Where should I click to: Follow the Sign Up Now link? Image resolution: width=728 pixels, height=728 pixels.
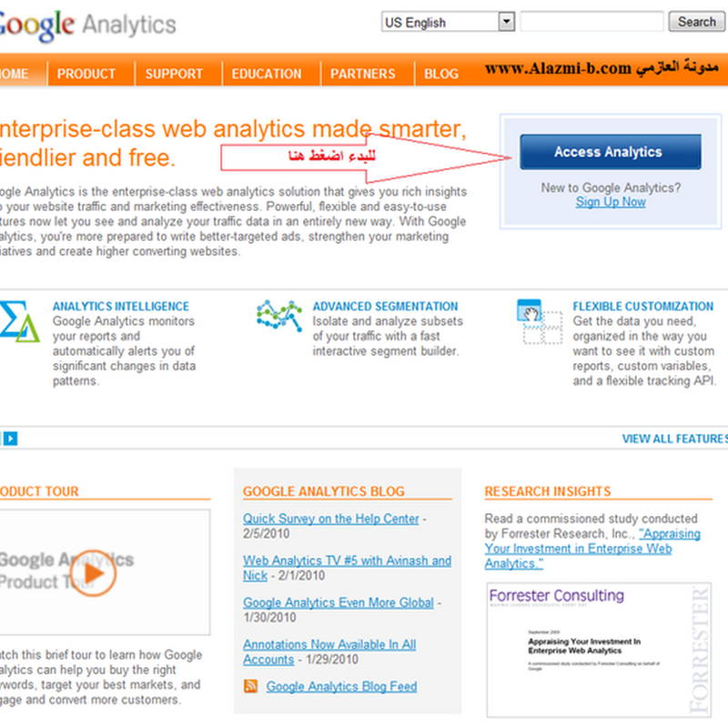tap(611, 202)
